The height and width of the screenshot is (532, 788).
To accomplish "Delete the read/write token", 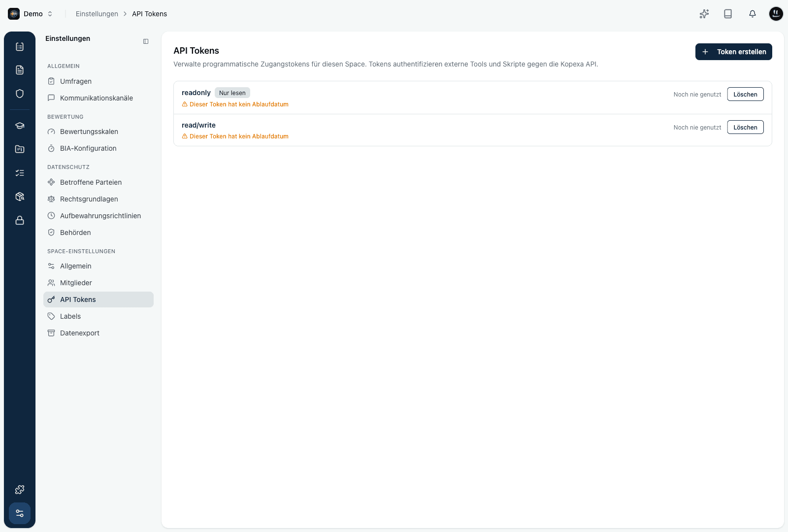I will [x=746, y=127].
